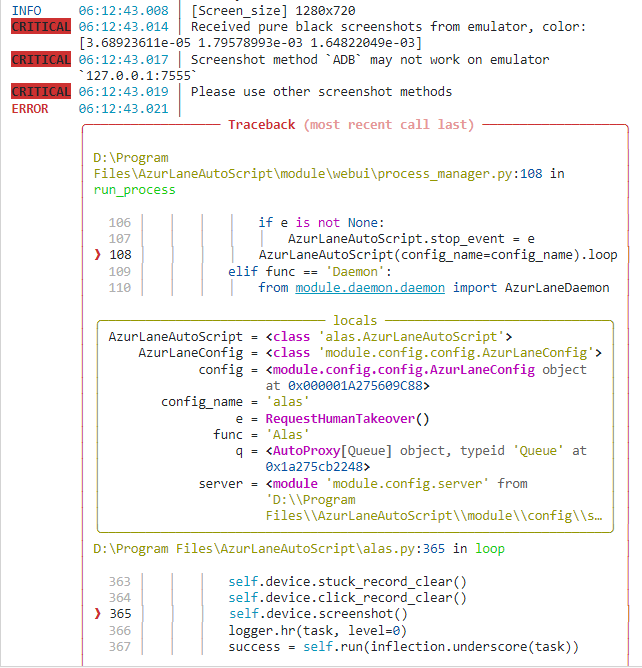Click code line number 363
This screenshot has height=668, width=642.
point(120,582)
